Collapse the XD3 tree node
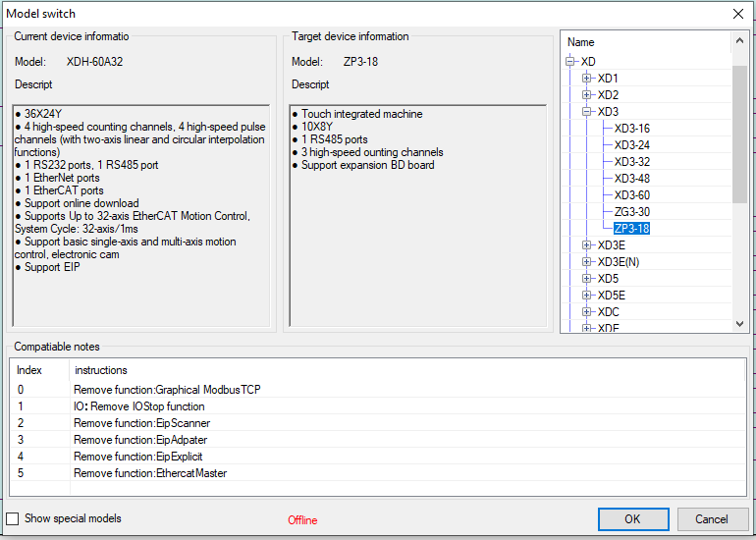This screenshot has height=540, width=756. point(587,112)
